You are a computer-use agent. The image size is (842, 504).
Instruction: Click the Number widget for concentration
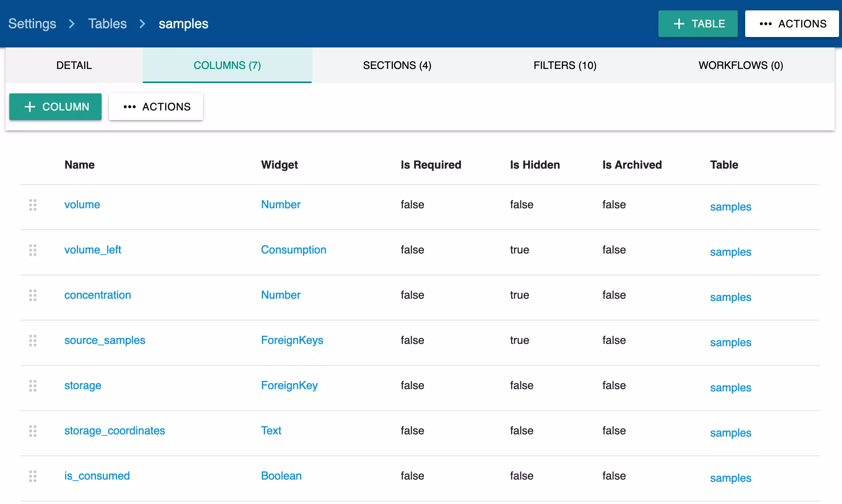[x=281, y=295]
